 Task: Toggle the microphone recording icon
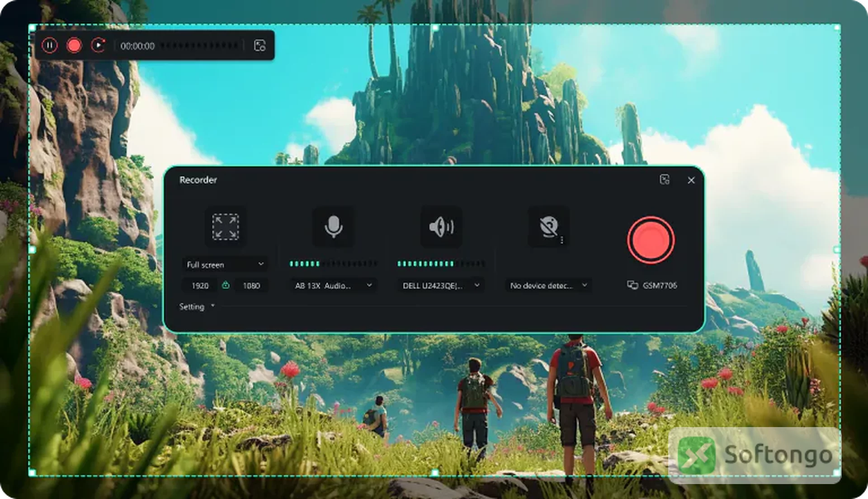[x=334, y=227]
